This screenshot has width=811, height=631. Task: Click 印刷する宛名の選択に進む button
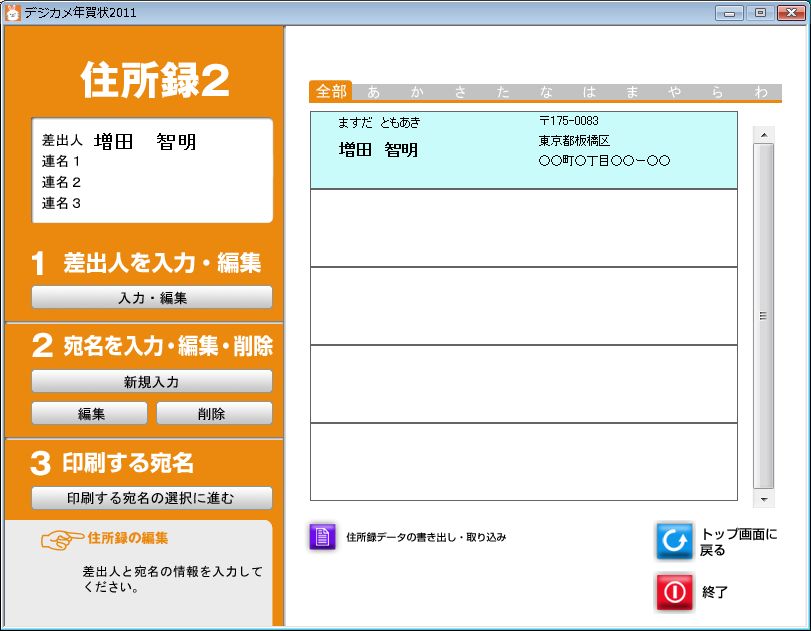click(x=152, y=498)
